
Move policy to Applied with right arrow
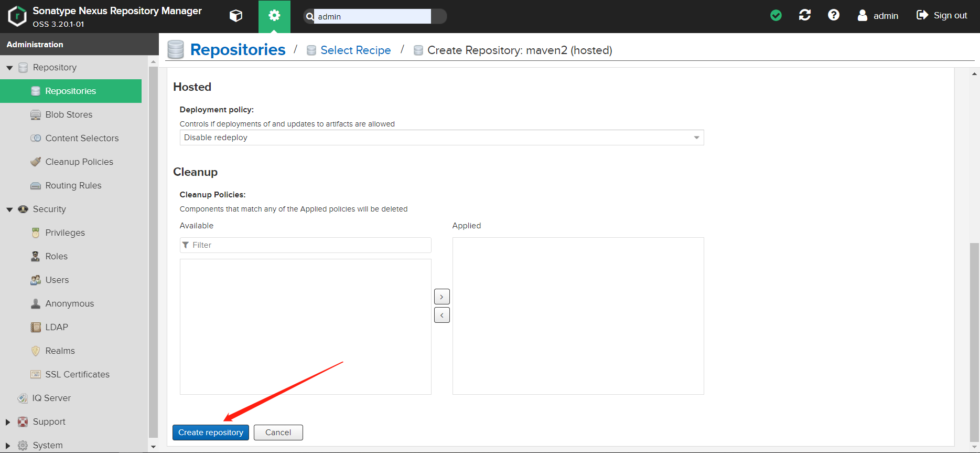[442, 297]
